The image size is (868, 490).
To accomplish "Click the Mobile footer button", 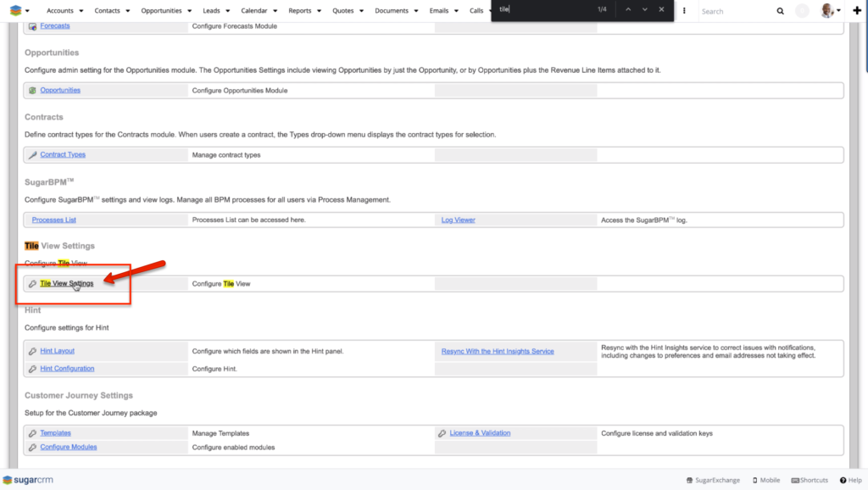I will 766,480.
